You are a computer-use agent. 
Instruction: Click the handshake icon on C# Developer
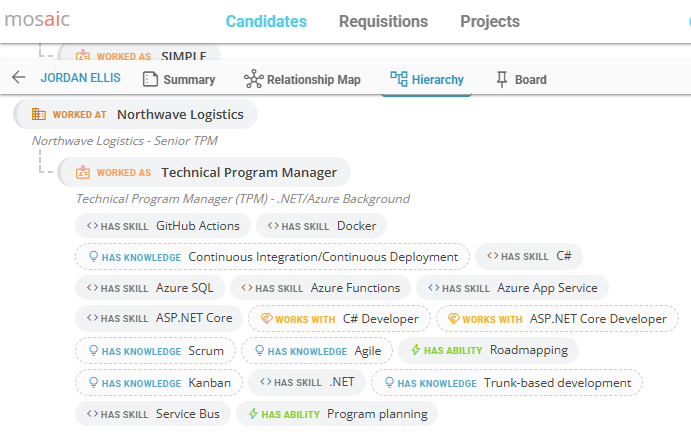tap(267, 318)
